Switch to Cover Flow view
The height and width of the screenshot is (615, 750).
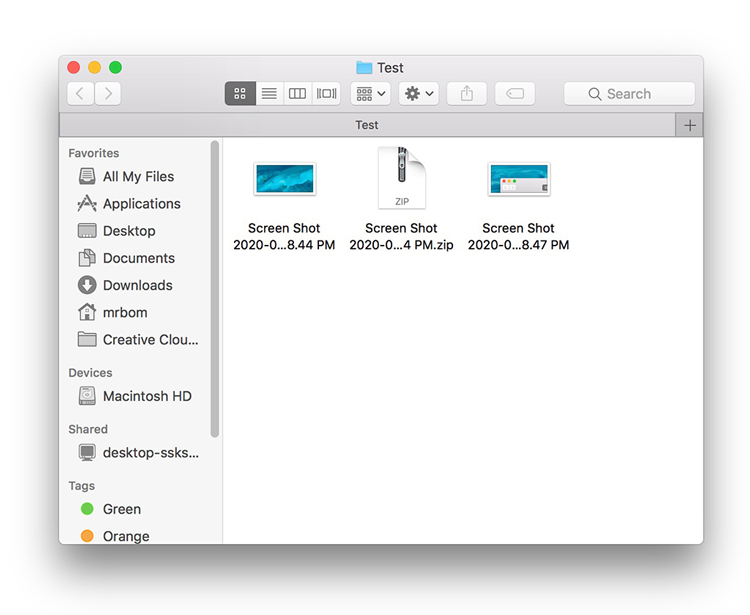pyautogui.click(x=326, y=93)
